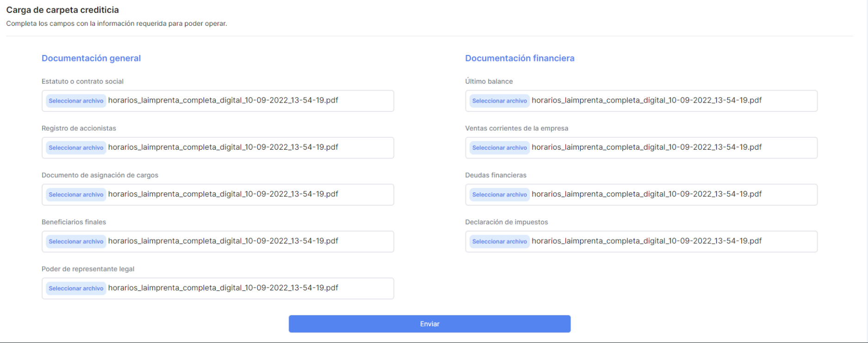Click the filename in Estatuto o contrato social field

[x=223, y=100]
